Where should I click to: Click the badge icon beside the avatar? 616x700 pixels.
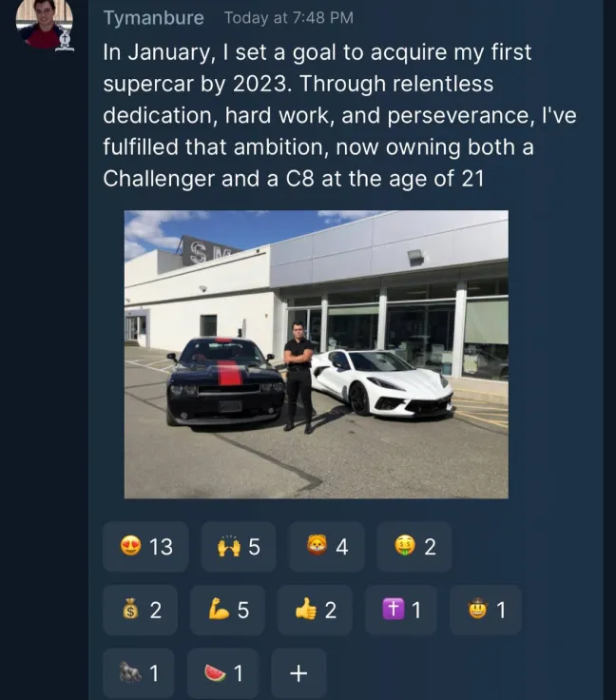point(66,41)
